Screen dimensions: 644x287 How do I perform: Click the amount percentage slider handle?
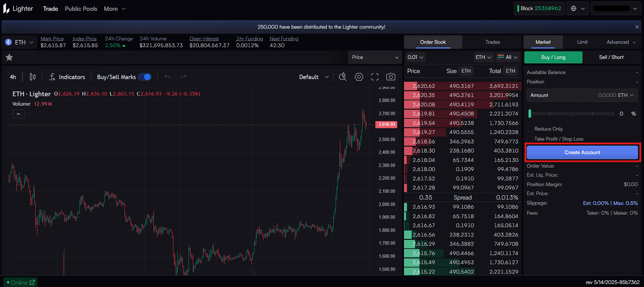(x=530, y=114)
